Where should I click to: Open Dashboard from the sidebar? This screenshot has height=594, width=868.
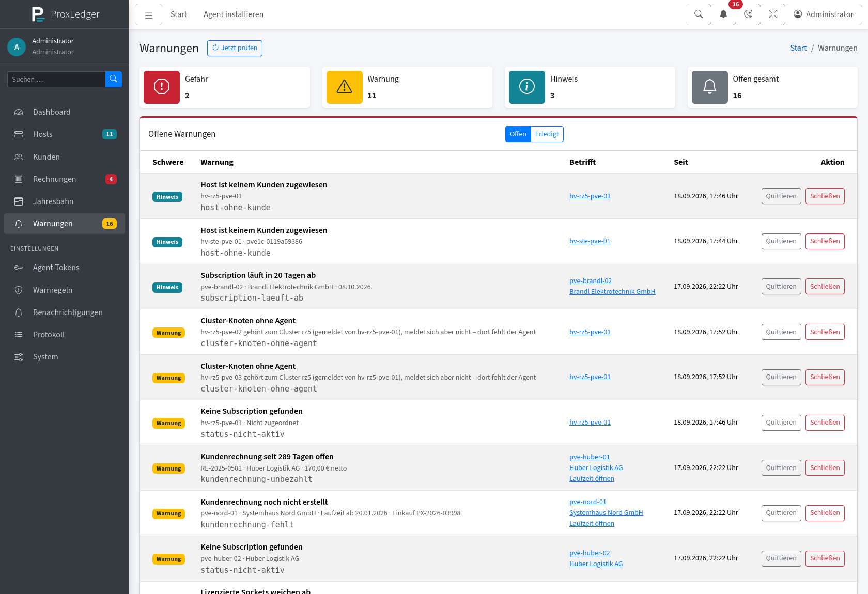coord(65,112)
